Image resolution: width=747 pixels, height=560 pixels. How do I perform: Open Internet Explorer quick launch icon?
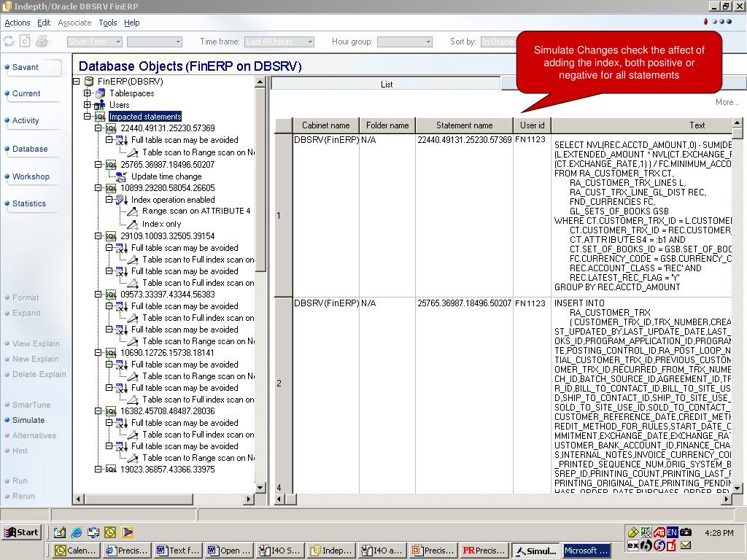[x=76, y=532]
